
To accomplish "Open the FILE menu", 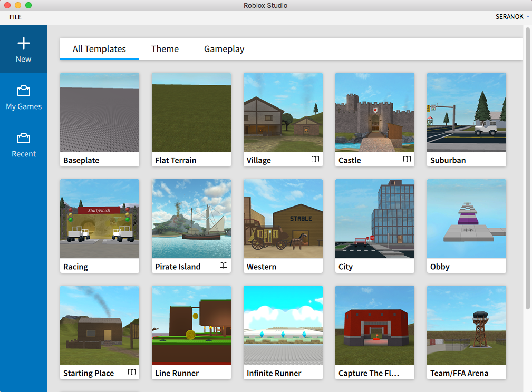I will [15, 17].
